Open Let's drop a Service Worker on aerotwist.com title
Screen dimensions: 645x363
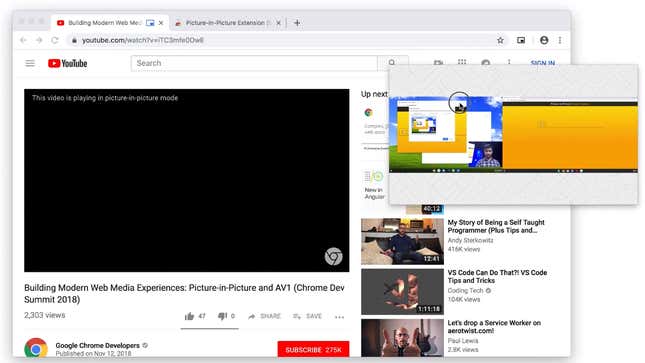(494, 327)
